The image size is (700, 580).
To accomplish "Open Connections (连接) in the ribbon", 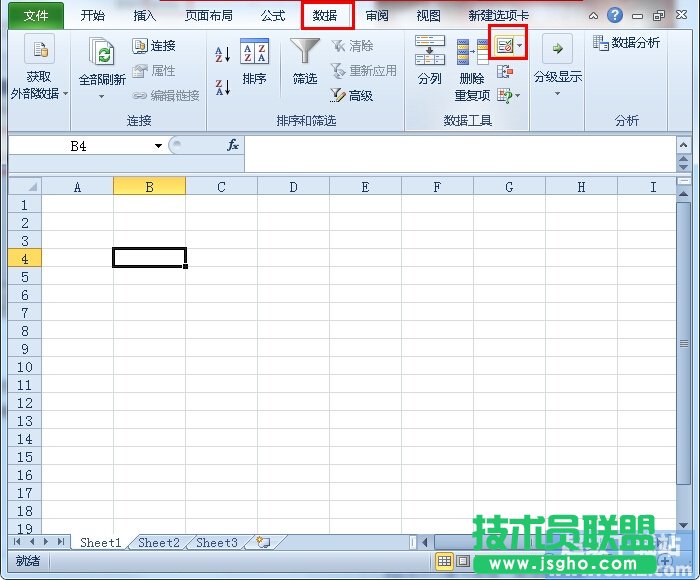I will (x=154, y=46).
